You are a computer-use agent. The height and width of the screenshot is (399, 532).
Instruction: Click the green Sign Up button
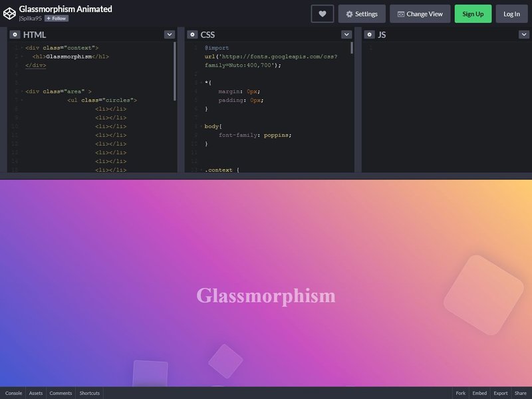tap(473, 14)
